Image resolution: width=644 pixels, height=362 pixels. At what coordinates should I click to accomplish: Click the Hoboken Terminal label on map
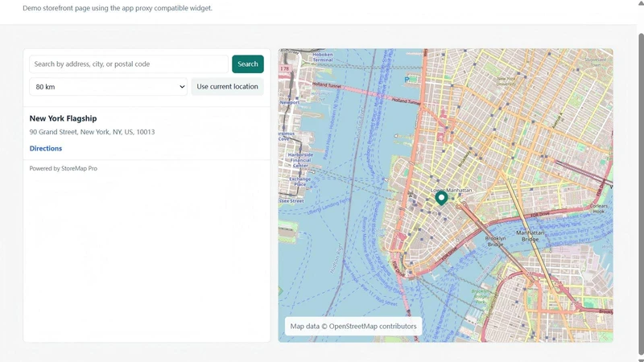pyautogui.click(x=323, y=56)
